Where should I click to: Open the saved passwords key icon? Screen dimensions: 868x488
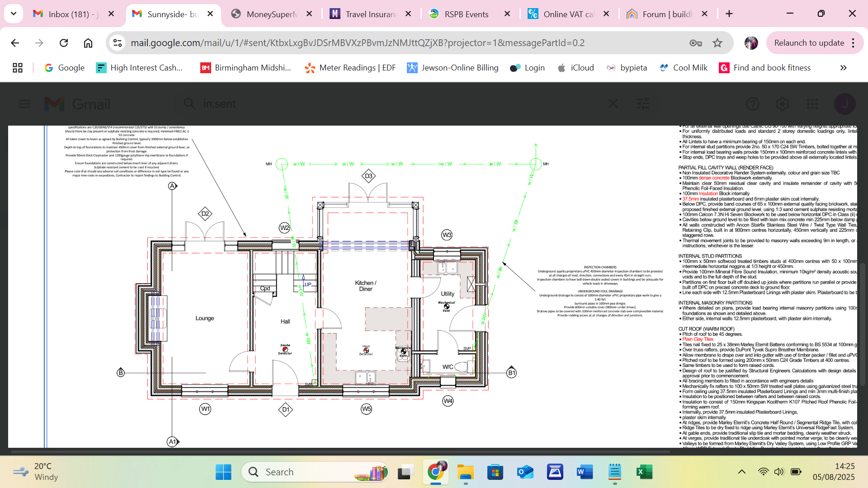[x=696, y=43]
